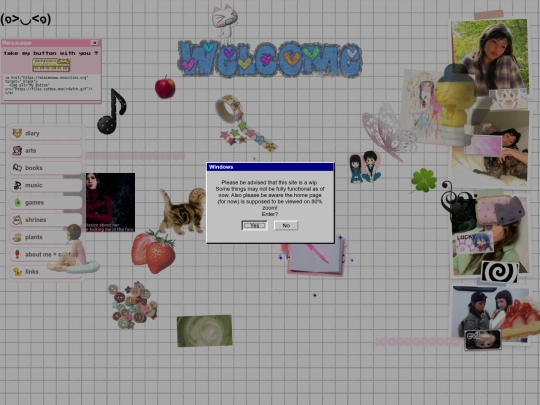Viewport: 540px width, 405px height.
Task: Close the Message popup window
Action: 94,43
